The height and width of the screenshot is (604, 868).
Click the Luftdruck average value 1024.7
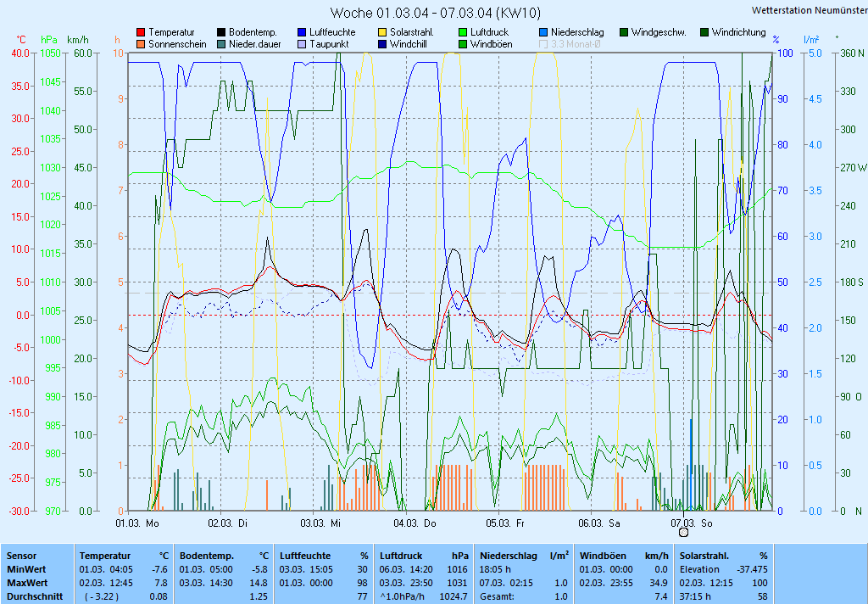456,597
